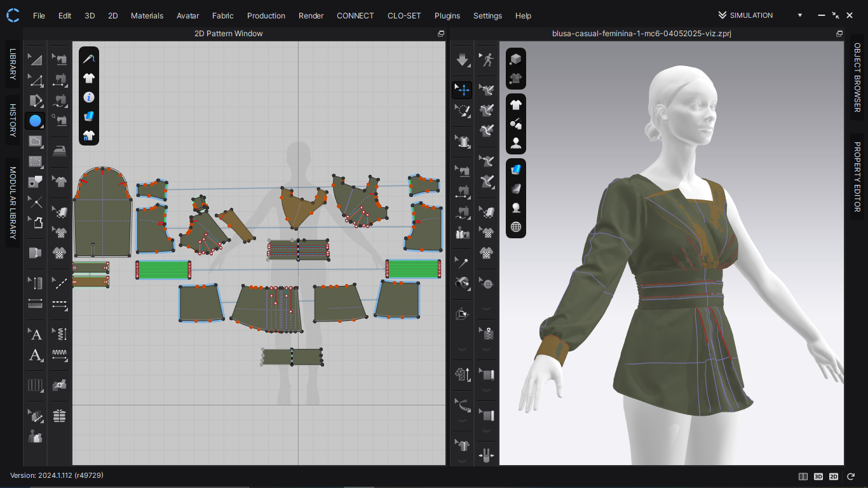
Task: Expand the Property Editor panel
Action: (857, 177)
